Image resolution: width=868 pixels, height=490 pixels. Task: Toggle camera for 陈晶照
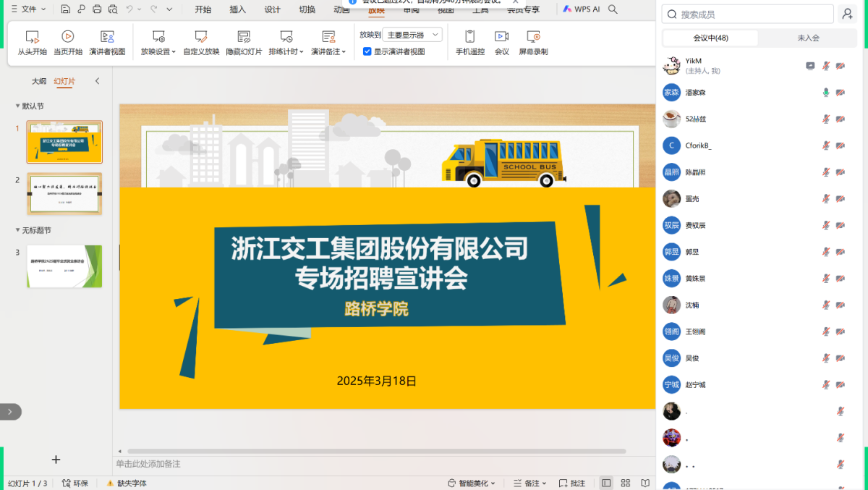841,172
